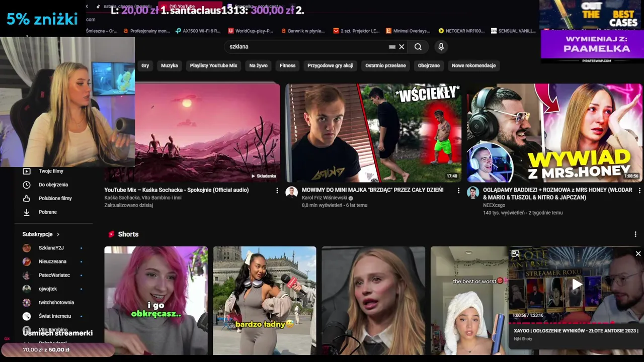
Task: Open the 'bardzo ładny' Short
Action: coord(265,301)
